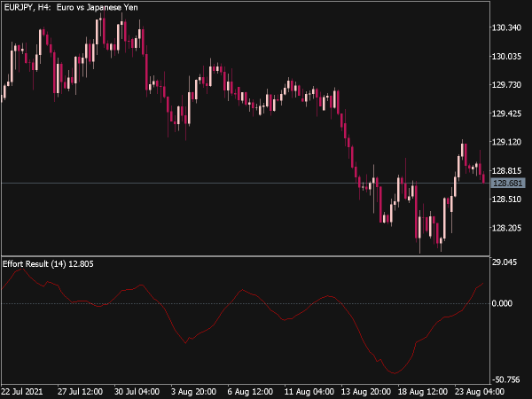
Task: Click indicator zero level label 0.000
Action: point(502,303)
